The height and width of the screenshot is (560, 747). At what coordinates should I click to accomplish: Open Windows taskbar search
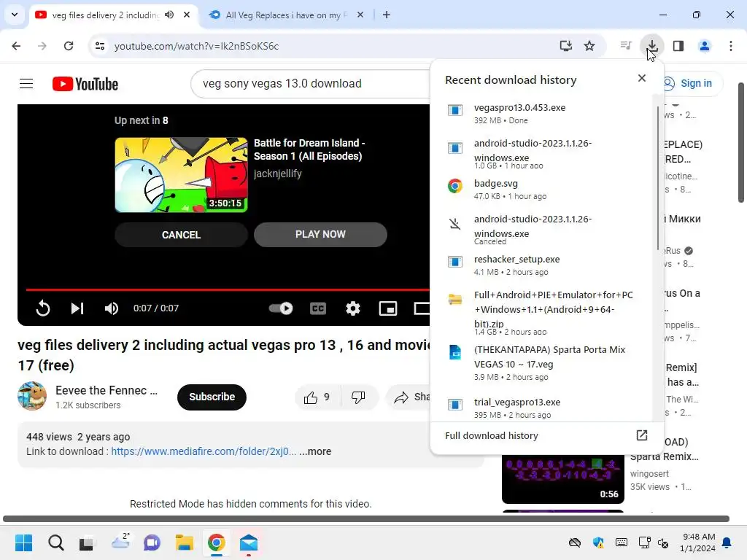(55, 542)
